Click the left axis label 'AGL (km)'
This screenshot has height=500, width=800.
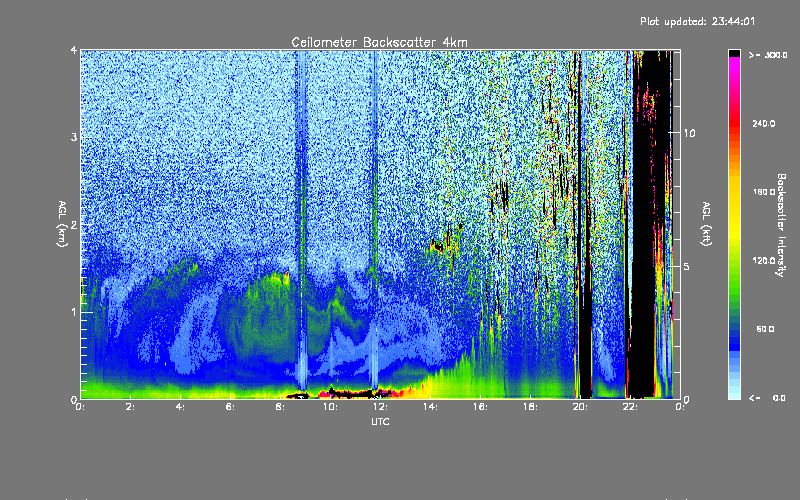[62, 224]
